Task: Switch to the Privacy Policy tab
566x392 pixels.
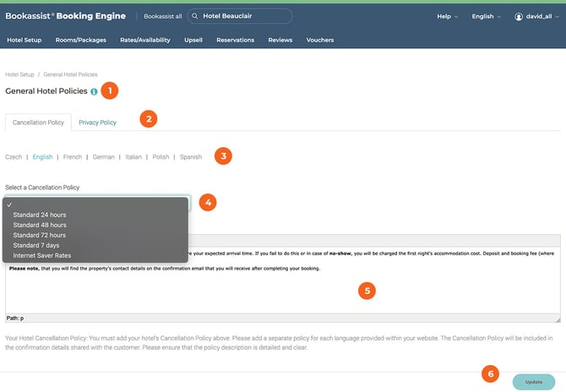Action: (x=97, y=122)
